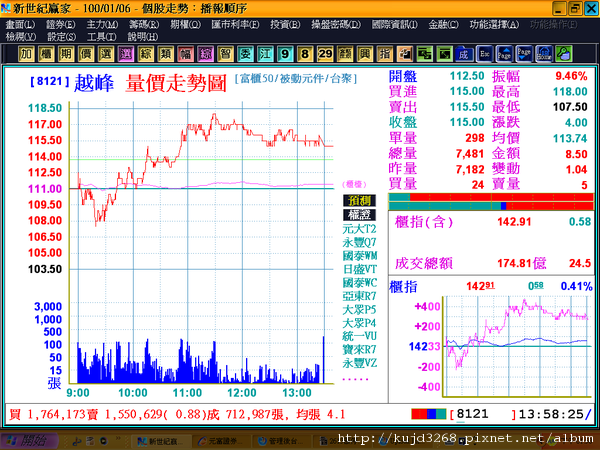This screenshot has width=600, height=450.
Task: Open the 證券(E) menu
Action: [x=61, y=24]
